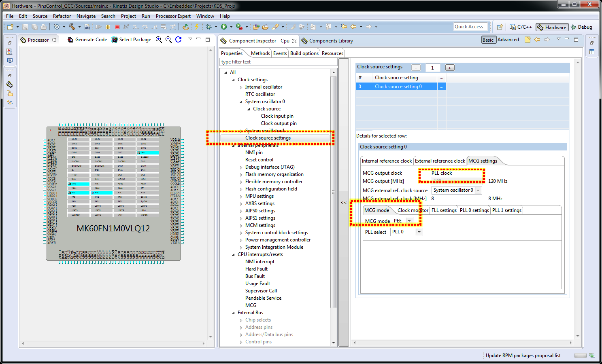Refresh the processor view
Viewport: 602px width, 364px height.
tap(178, 40)
